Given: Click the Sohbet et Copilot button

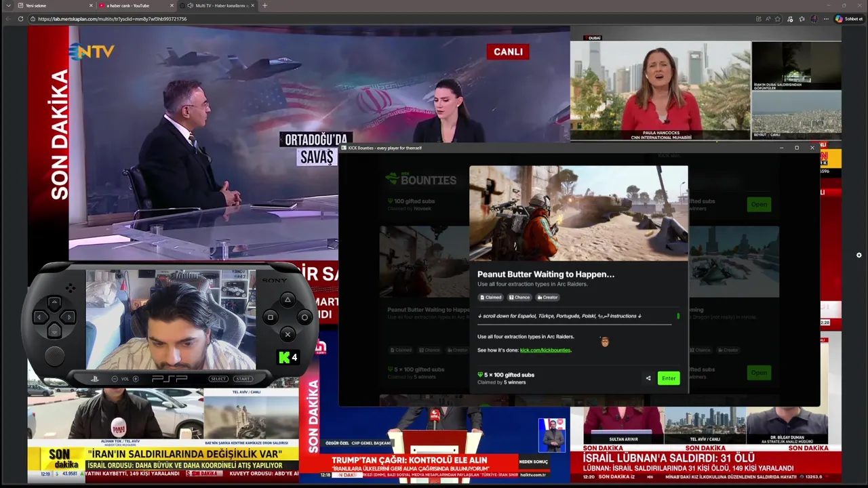Looking at the screenshot, I should pos(849,19).
